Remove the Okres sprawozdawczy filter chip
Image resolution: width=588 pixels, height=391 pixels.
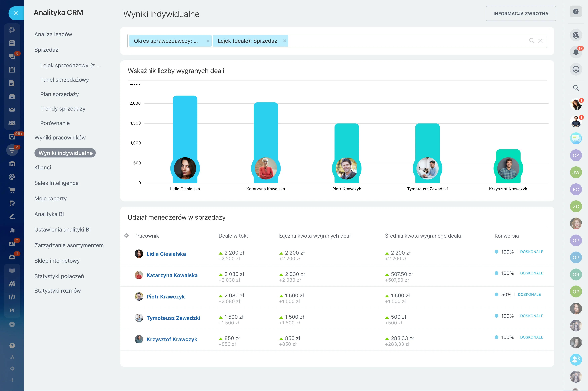pyautogui.click(x=208, y=41)
